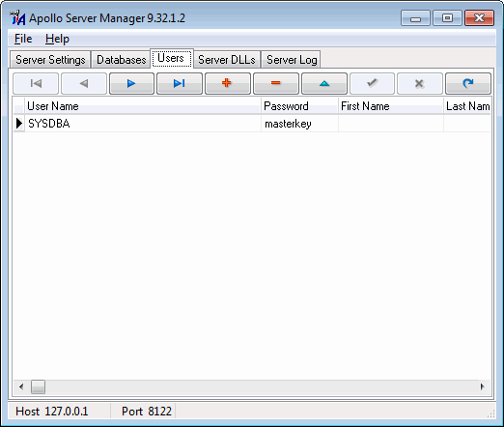Click the User Name column header
This screenshot has width=504, height=427.
(143, 106)
